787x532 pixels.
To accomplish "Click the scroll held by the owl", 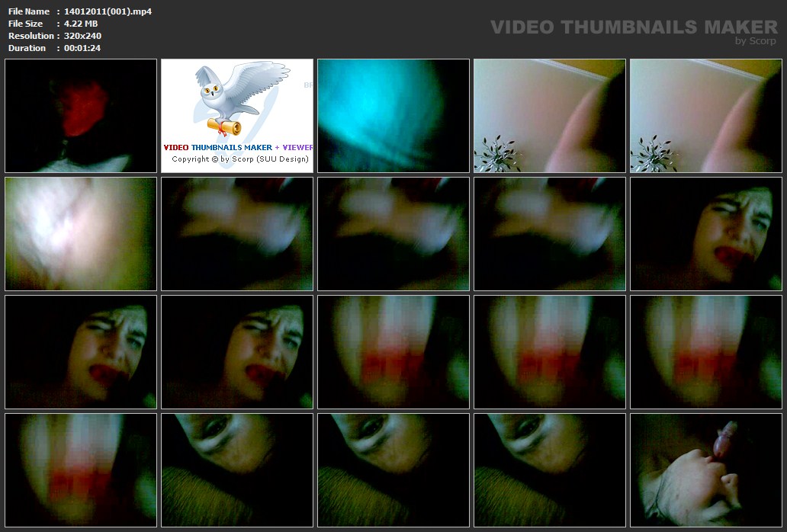I will [x=224, y=125].
